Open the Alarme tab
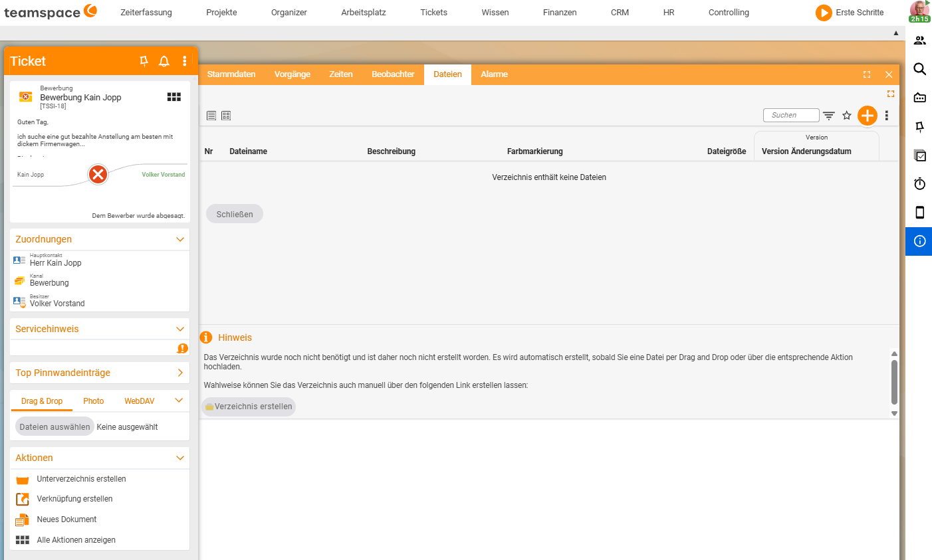932x560 pixels. (x=495, y=74)
